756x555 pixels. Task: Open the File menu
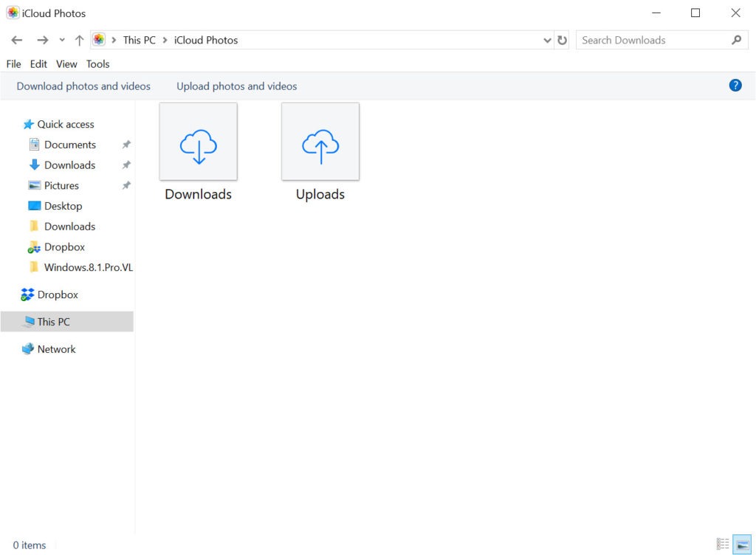(13, 64)
